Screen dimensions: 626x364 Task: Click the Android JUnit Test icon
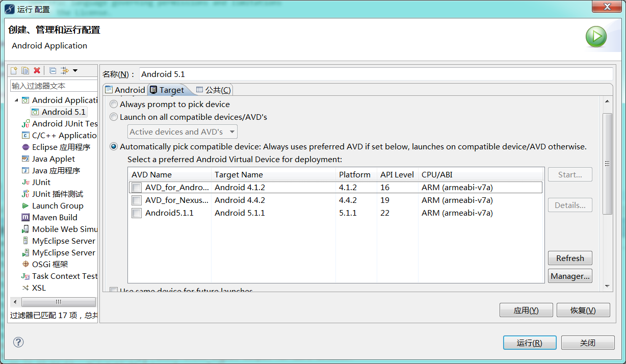point(25,124)
